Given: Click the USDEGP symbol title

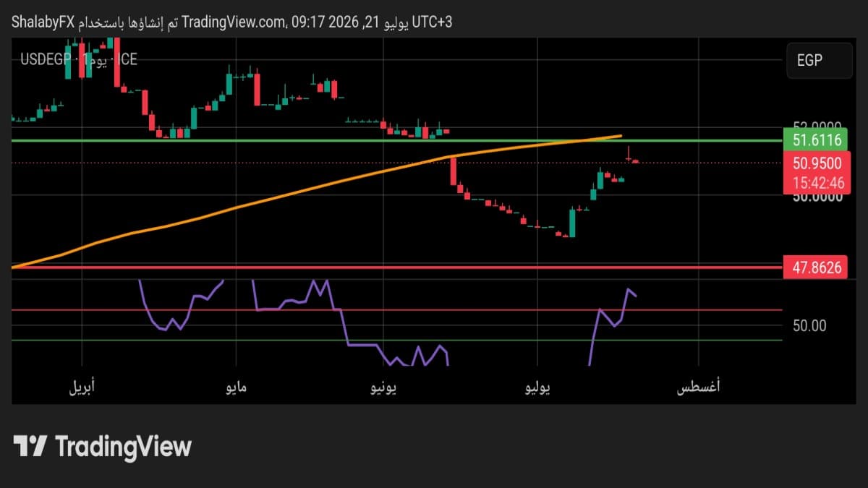Looking at the screenshot, I should click(x=45, y=59).
